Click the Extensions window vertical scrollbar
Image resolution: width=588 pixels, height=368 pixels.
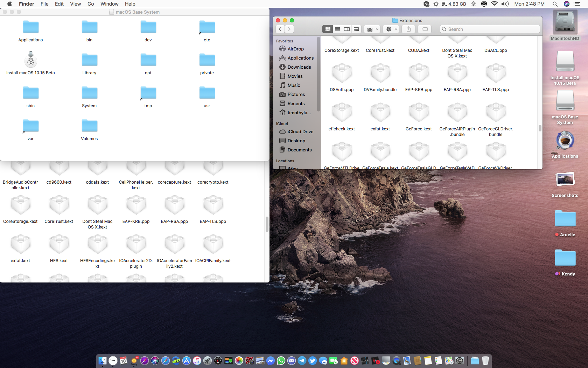tap(540, 128)
